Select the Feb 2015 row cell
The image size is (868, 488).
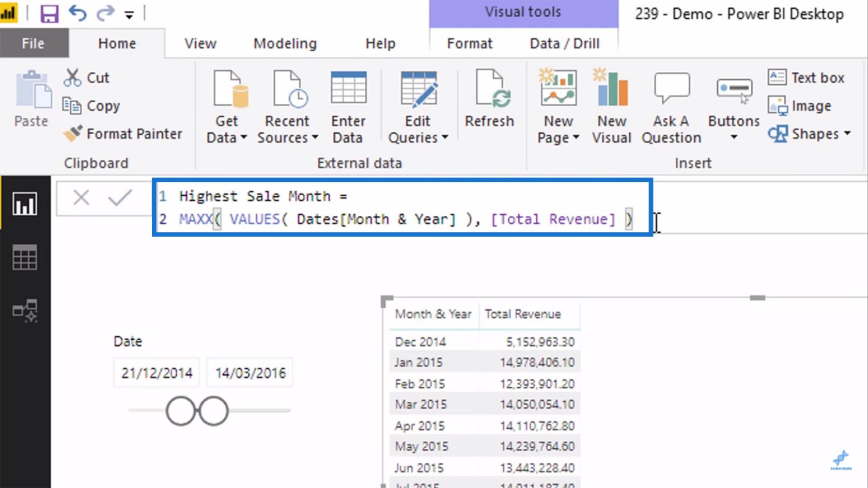coord(420,384)
